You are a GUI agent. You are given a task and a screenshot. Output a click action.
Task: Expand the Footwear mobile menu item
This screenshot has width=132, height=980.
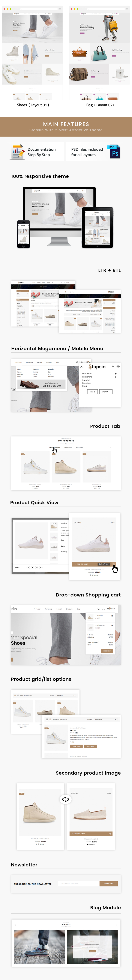click(x=115, y=374)
